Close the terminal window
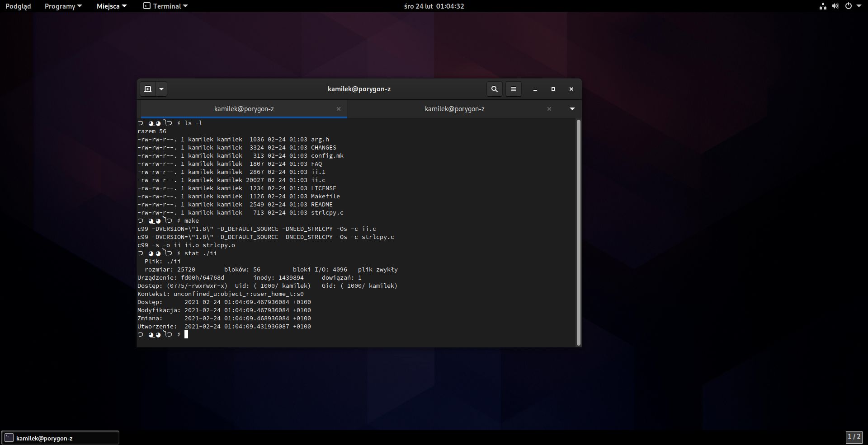 coord(571,89)
